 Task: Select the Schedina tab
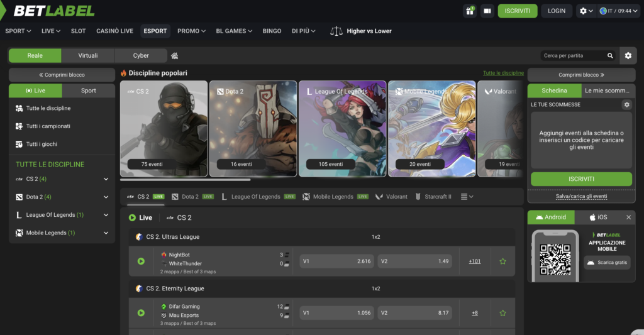(x=555, y=91)
